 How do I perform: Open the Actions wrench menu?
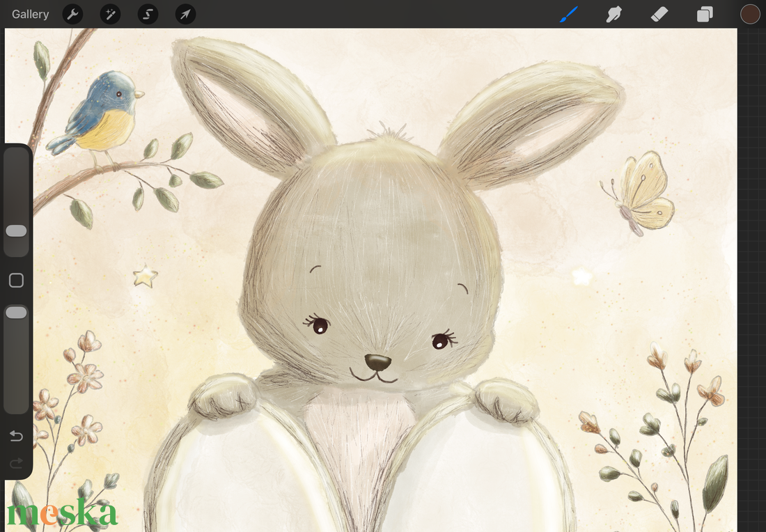pyautogui.click(x=73, y=14)
